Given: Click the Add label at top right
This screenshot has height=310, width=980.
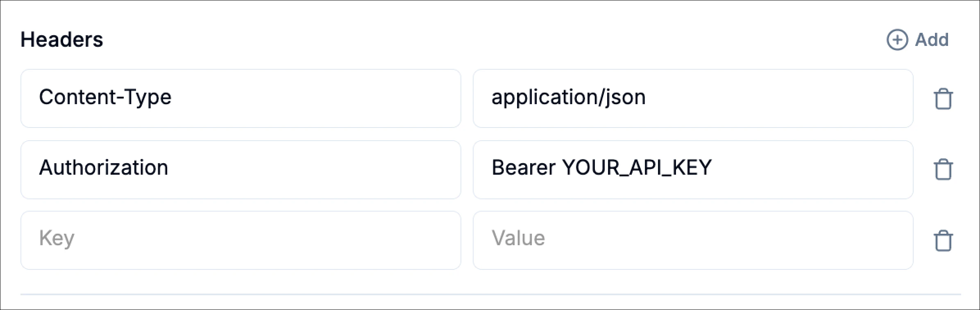Looking at the screenshot, I should [x=932, y=40].
